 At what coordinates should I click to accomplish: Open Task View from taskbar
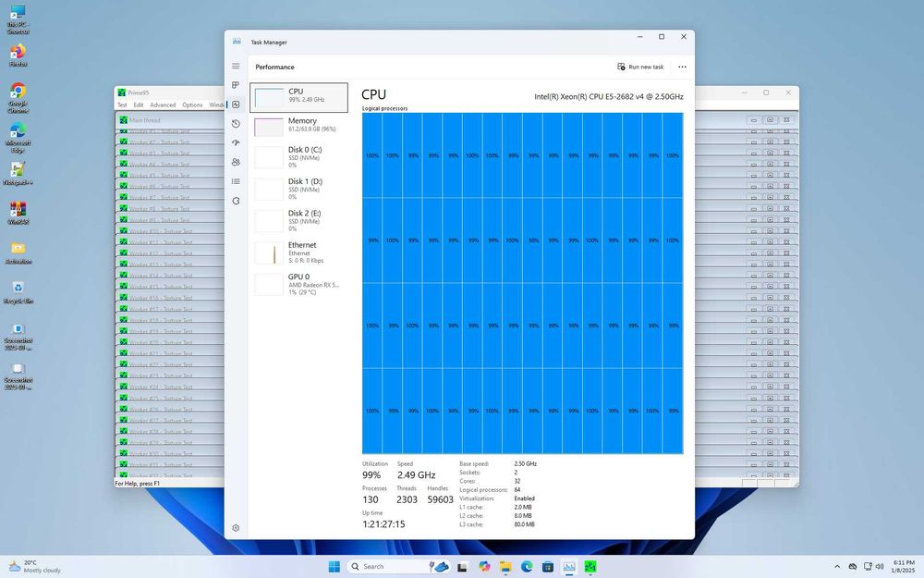pos(463,566)
